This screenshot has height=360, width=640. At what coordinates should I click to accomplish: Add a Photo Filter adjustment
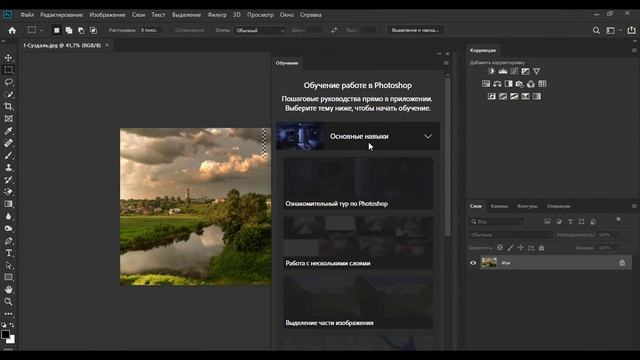click(520, 84)
